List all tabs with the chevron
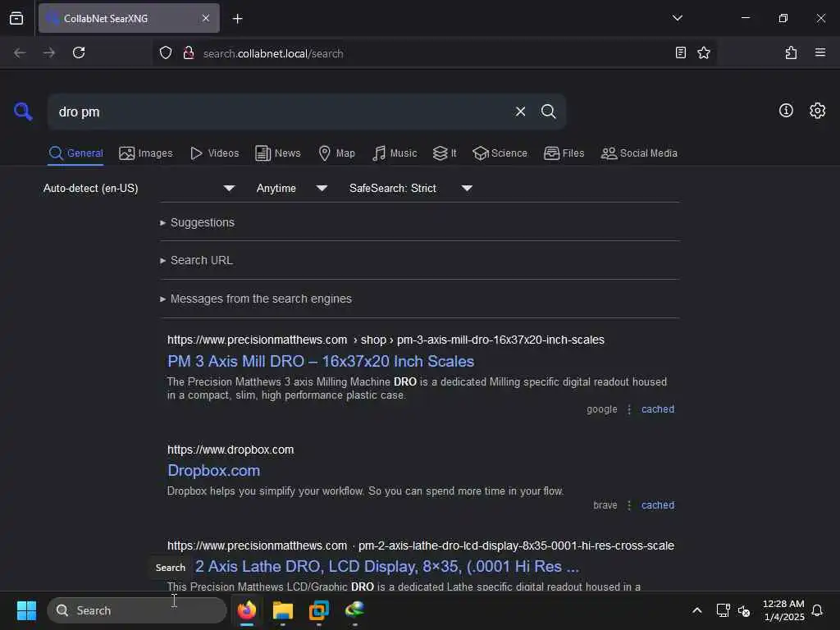 pyautogui.click(x=677, y=18)
